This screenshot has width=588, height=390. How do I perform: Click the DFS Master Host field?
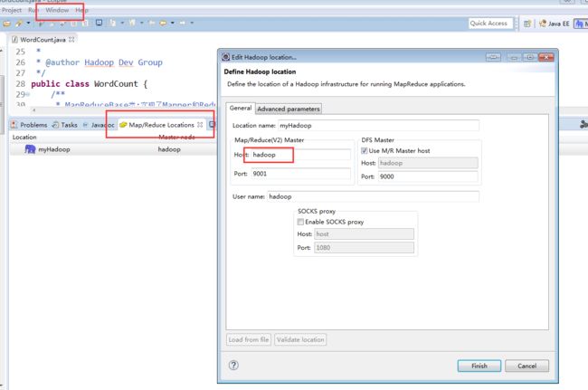click(428, 163)
